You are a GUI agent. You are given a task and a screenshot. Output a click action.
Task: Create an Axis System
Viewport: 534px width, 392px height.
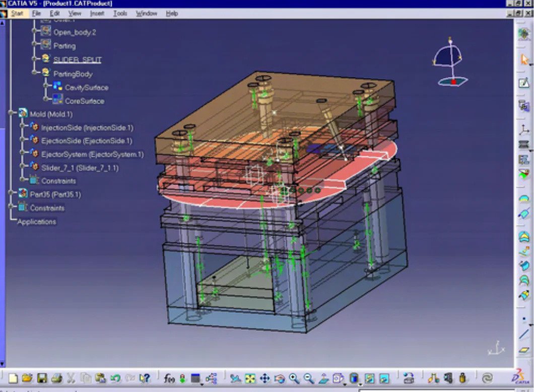click(x=524, y=129)
